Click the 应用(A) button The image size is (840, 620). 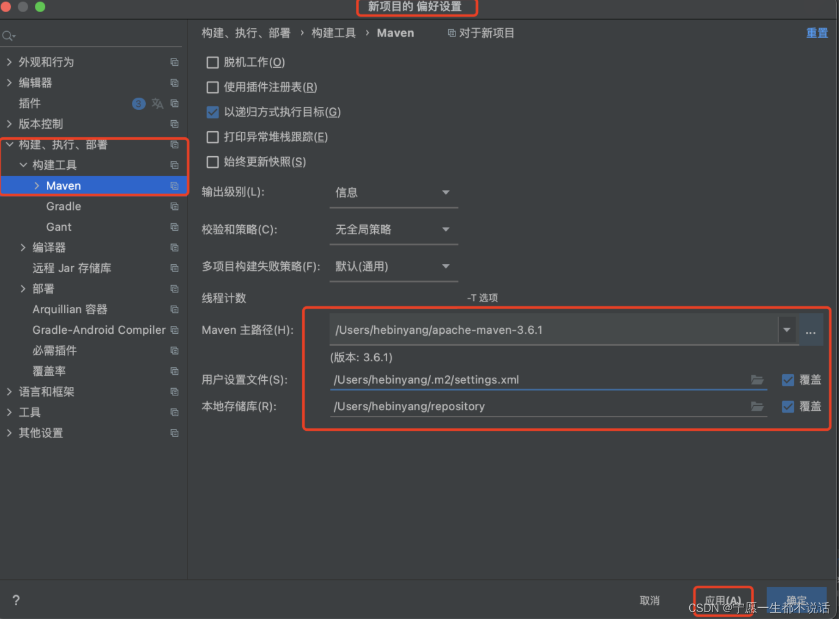[x=723, y=601]
